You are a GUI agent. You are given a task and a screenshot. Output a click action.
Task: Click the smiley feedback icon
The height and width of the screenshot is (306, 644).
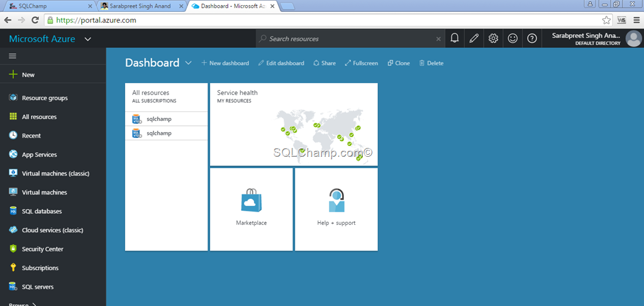(513, 38)
